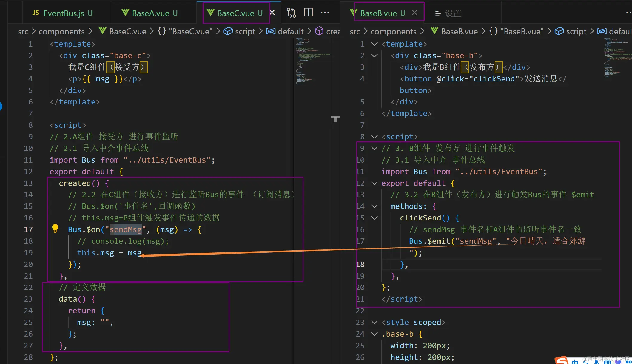Click script in left breadcrumb

pyautogui.click(x=245, y=31)
